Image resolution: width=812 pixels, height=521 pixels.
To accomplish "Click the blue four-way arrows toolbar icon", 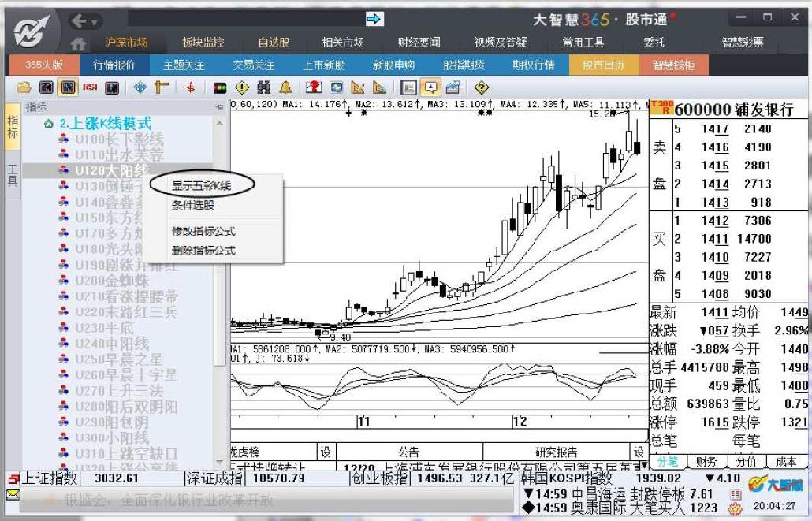I will pos(140,87).
